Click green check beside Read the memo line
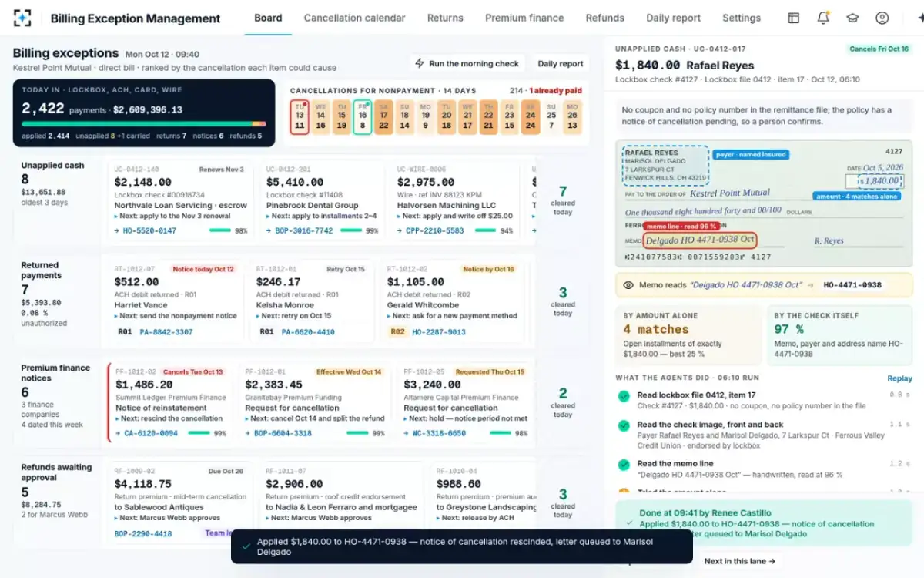Viewport: 924px width, 578px height. (624, 465)
